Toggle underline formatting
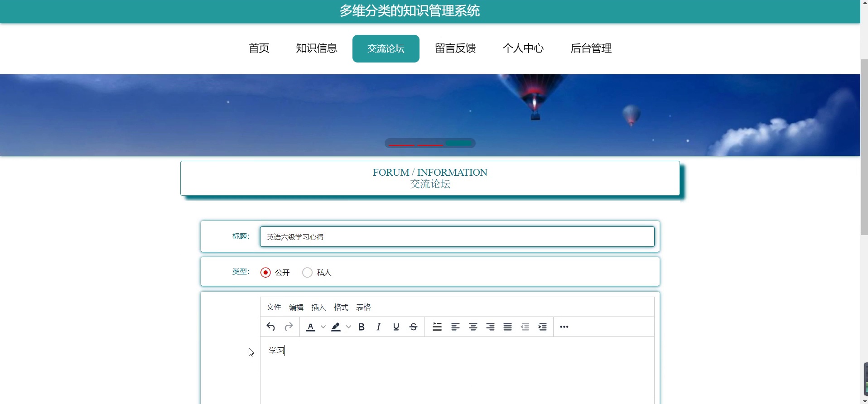Viewport: 868px width, 404px height. pyautogui.click(x=396, y=327)
